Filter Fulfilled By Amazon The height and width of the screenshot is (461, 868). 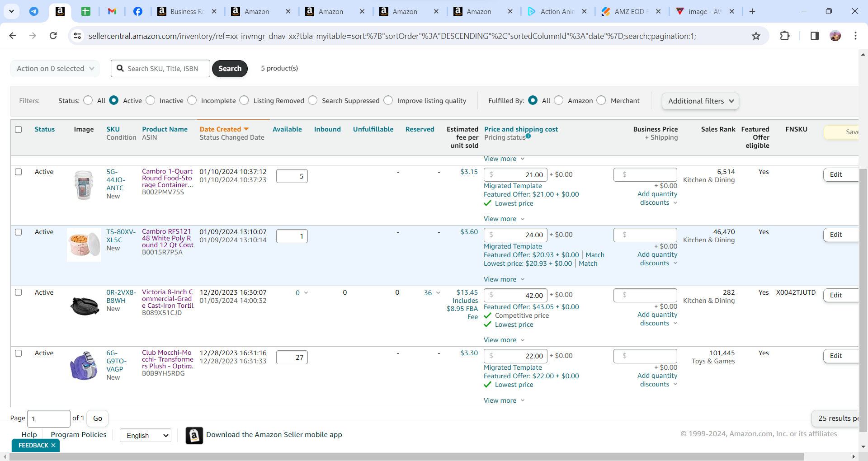click(x=559, y=100)
